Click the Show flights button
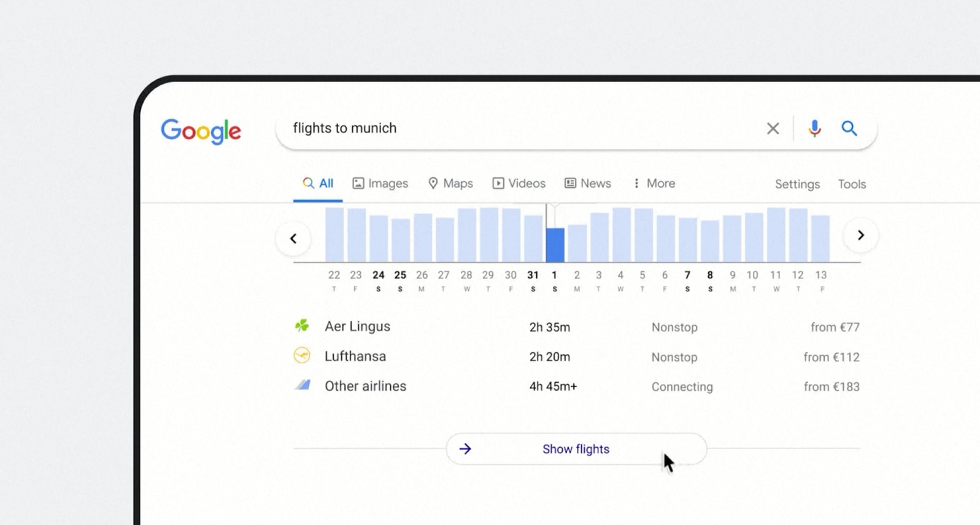980x525 pixels. [576, 449]
